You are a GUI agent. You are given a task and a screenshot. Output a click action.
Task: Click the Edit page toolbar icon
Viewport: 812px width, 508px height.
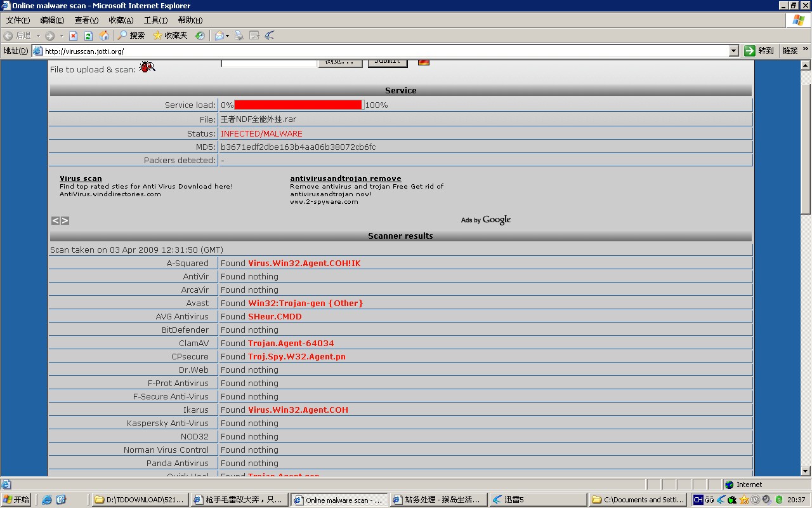254,36
